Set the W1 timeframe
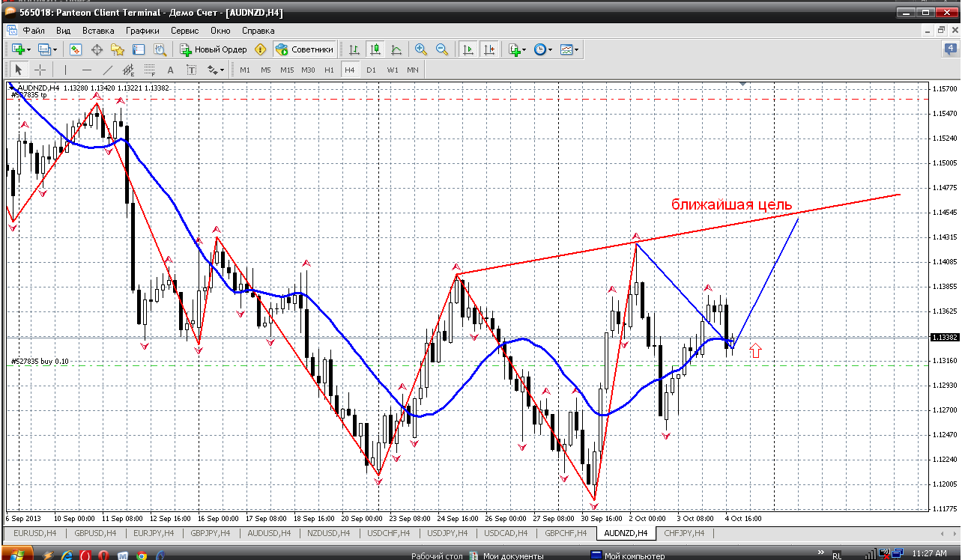The image size is (965, 560). tap(393, 70)
